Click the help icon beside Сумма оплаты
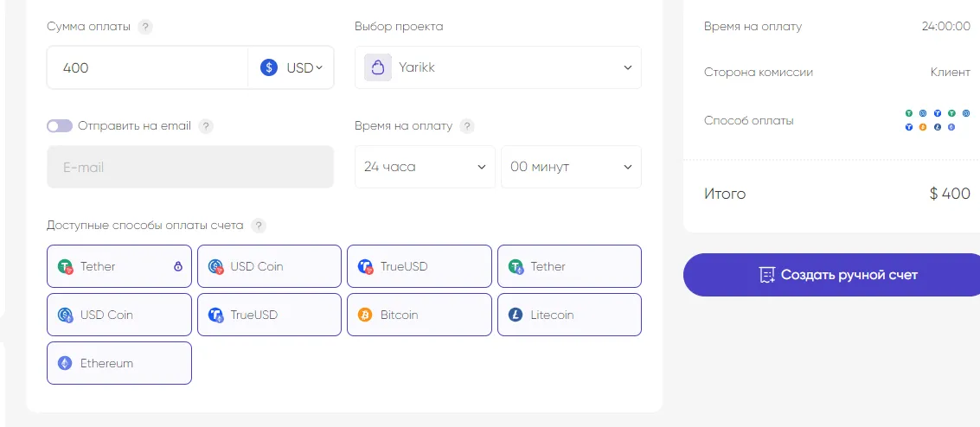Image resolution: width=980 pixels, height=427 pixels. point(145,27)
